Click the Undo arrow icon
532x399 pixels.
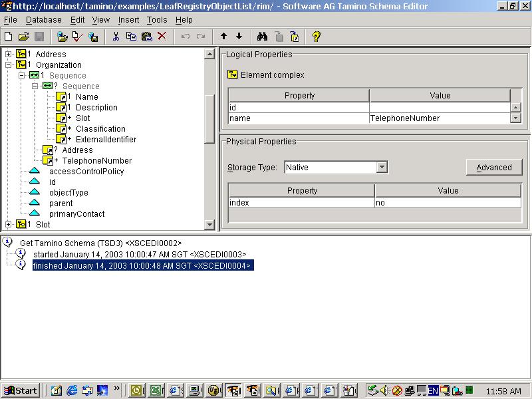(186, 37)
